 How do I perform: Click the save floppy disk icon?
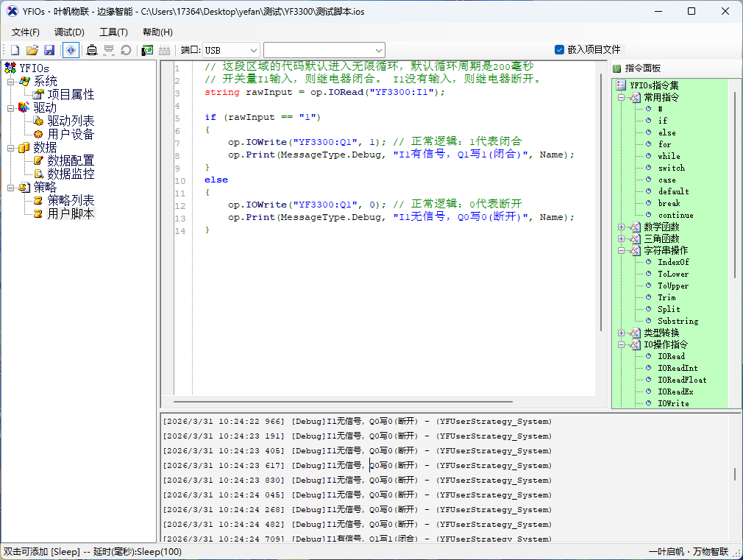coord(49,50)
